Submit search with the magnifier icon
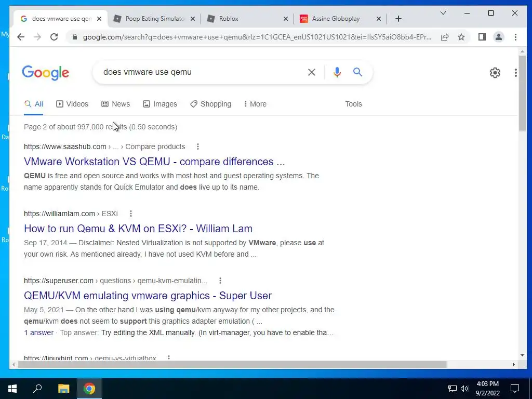Screen dimensions: 532x399 (357, 72)
